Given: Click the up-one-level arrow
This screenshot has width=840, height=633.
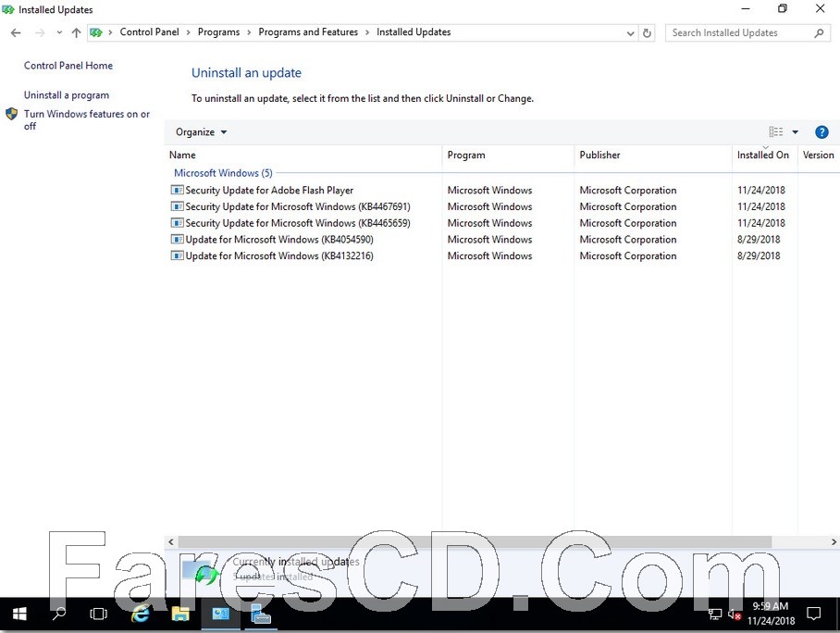Looking at the screenshot, I should (76, 32).
